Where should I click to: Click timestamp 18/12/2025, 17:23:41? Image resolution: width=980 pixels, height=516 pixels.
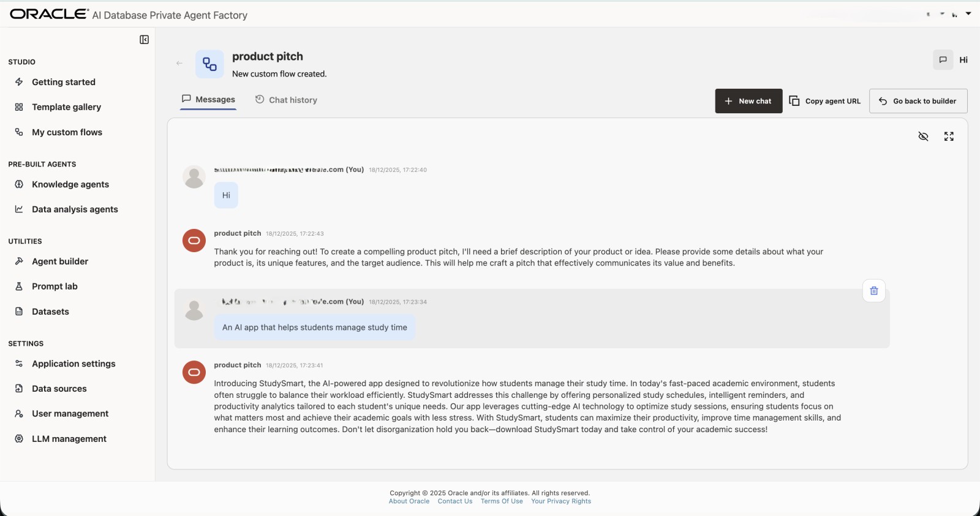pyautogui.click(x=294, y=365)
